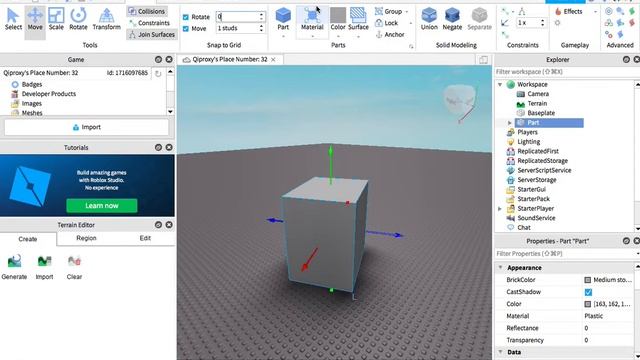Click terrain Import icon in Terrain Editor
This screenshot has width=640, height=360.
coord(44,267)
